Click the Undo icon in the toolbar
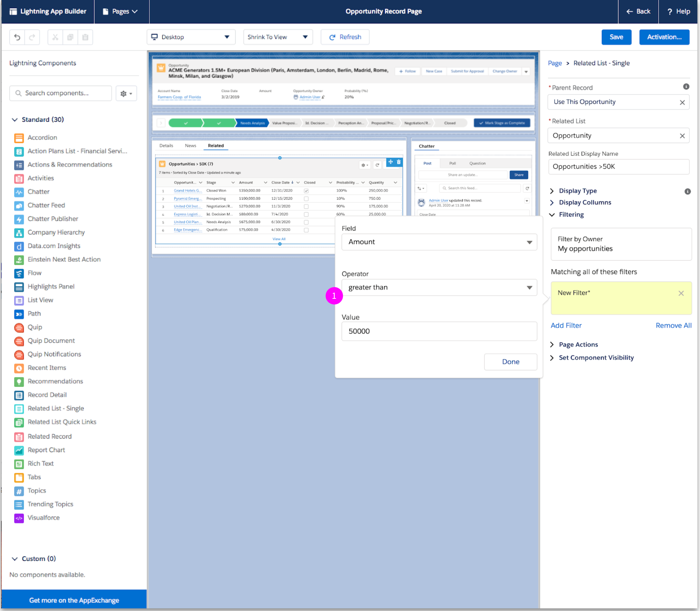 click(x=17, y=37)
